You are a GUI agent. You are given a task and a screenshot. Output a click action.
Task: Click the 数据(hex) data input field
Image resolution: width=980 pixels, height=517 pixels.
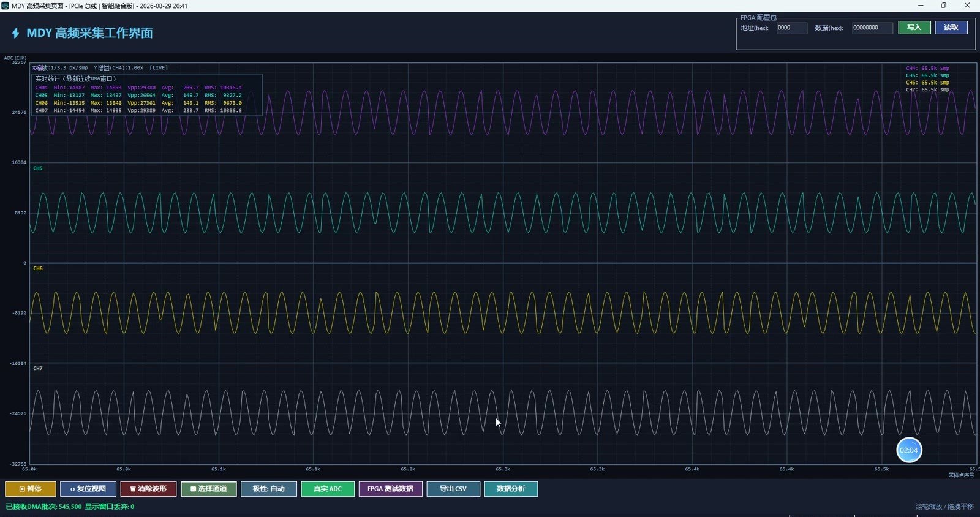(x=872, y=28)
